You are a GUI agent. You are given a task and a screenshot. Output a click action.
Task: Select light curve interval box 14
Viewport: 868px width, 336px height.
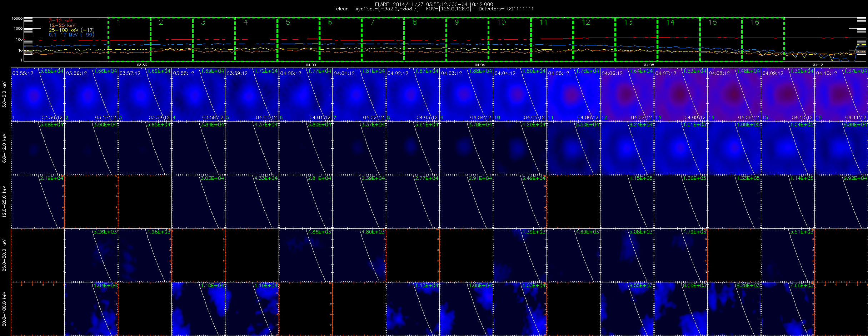[679, 39]
